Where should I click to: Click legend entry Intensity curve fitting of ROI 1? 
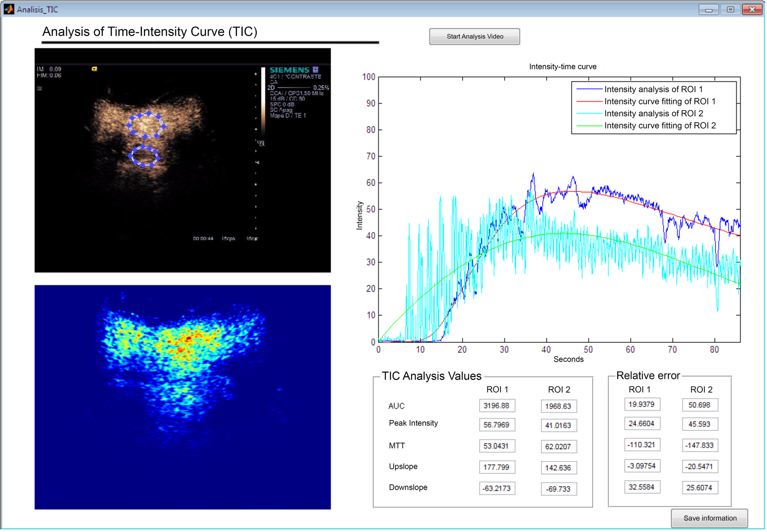coord(660,101)
